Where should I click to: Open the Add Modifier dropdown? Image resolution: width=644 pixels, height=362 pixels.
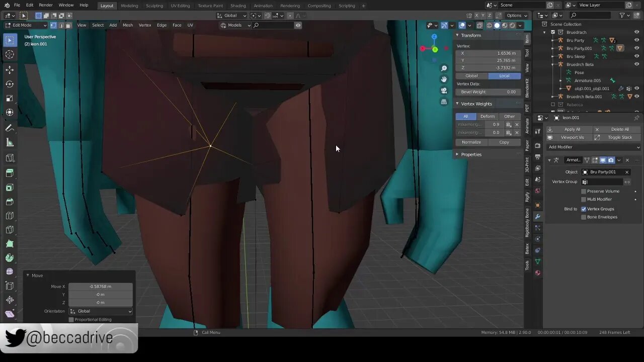(x=594, y=147)
